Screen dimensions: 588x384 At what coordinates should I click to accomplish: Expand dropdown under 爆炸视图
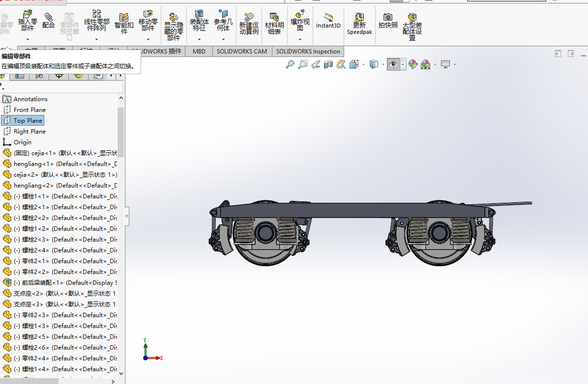click(300, 39)
